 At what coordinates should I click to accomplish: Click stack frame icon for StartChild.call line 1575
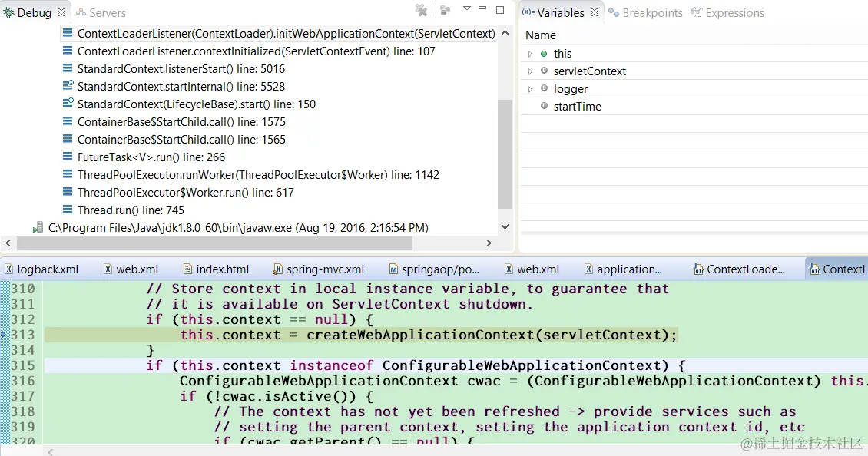point(68,122)
